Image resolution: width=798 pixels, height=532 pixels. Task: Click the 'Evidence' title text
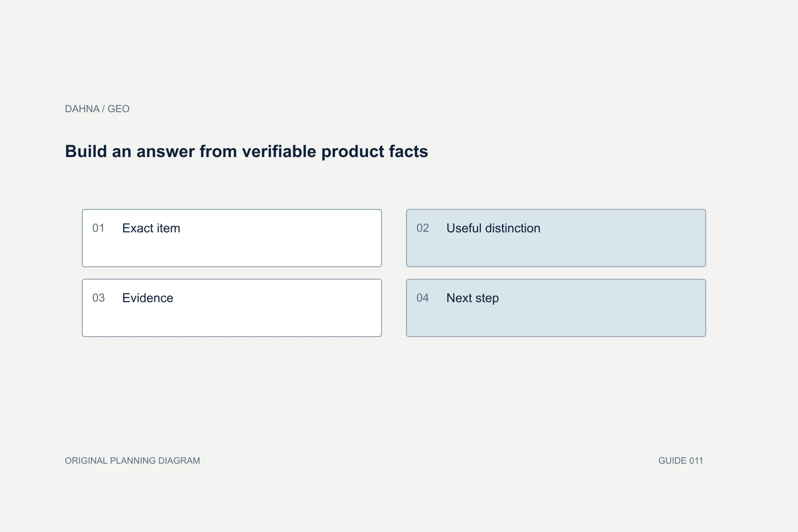pyautogui.click(x=148, y=298)
